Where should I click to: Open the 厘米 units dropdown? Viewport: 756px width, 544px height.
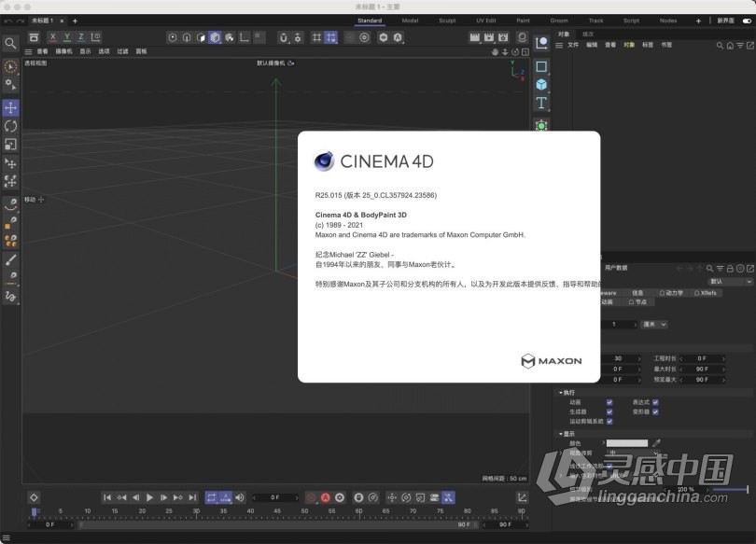(x=655, y=325)
